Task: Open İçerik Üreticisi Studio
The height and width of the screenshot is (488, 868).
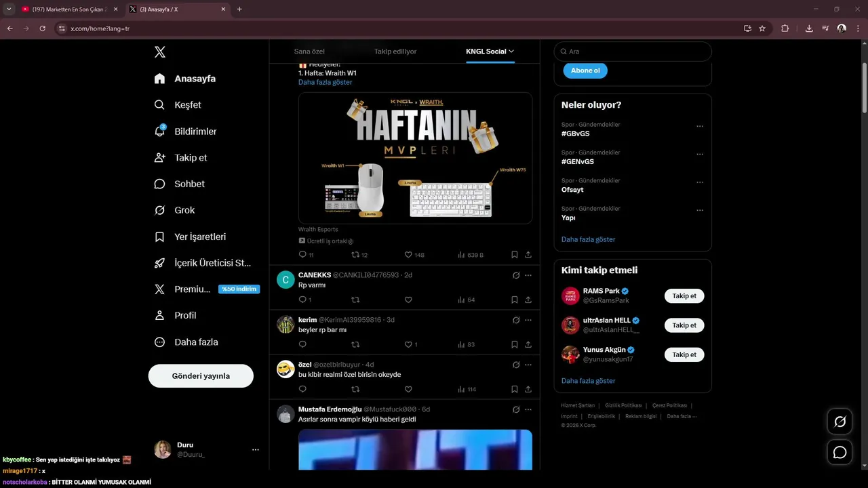Action: (x=203, y=263)
